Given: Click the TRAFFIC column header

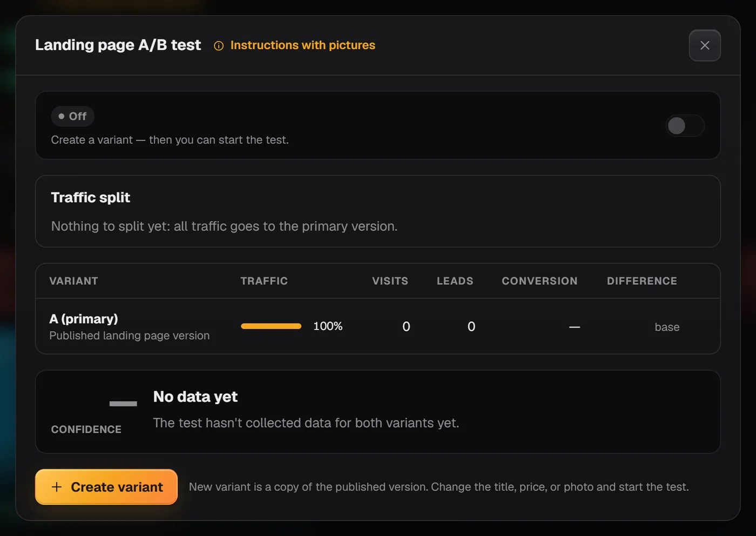Looking at the screenshot, I should point(264,281).
